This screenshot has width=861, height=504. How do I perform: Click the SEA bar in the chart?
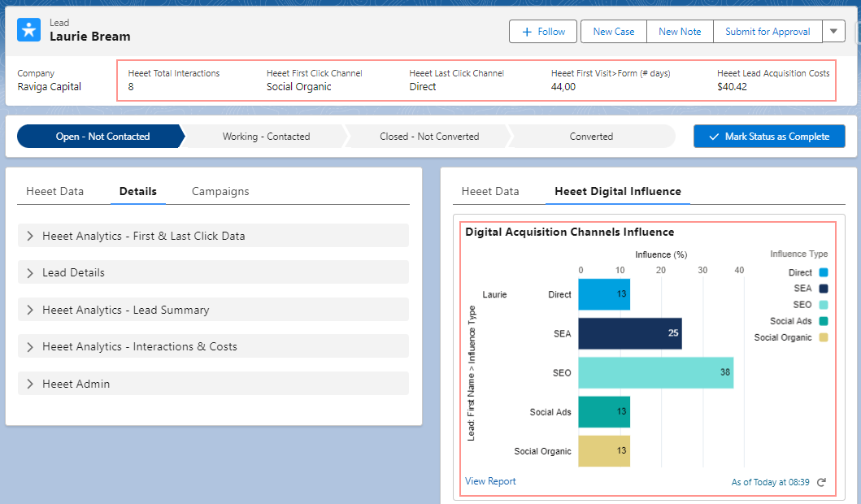pos(629,333)
